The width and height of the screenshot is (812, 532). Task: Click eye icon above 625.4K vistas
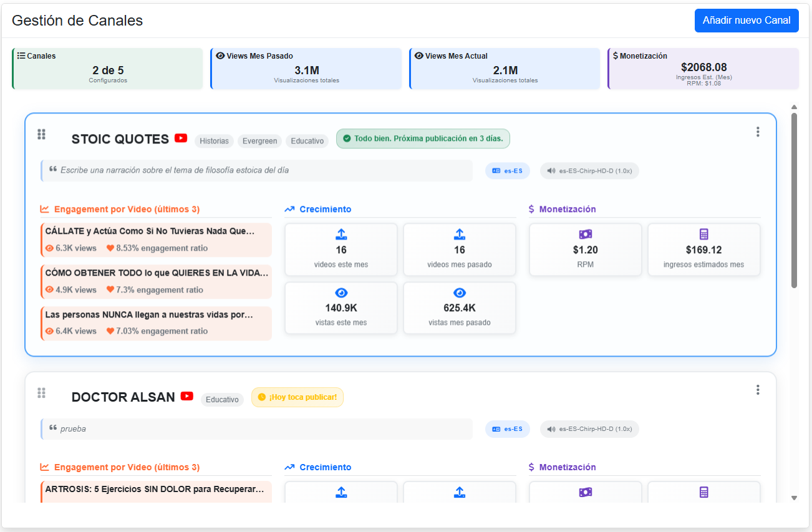pyautogui.click(x=460, y=293)
